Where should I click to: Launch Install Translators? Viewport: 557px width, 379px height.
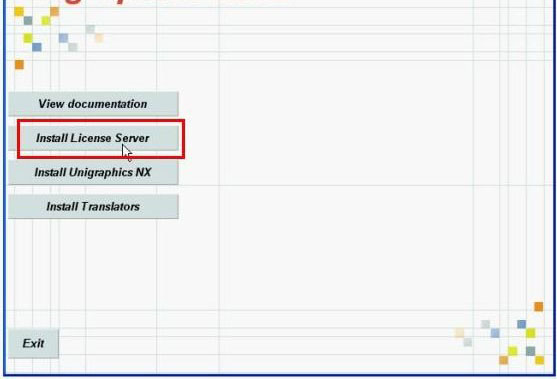pos(93,206)
